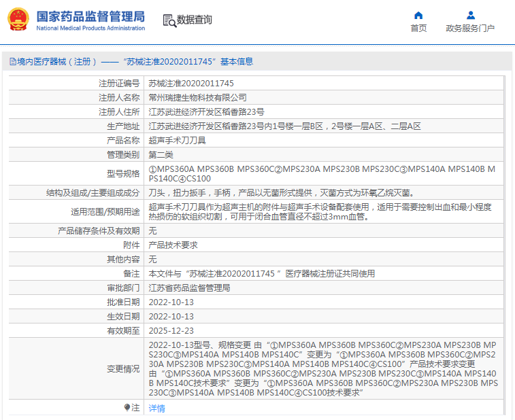The image size is (515, 420).
Task: Go to 首页 via home icon
Action: click(x=418, y=15)
